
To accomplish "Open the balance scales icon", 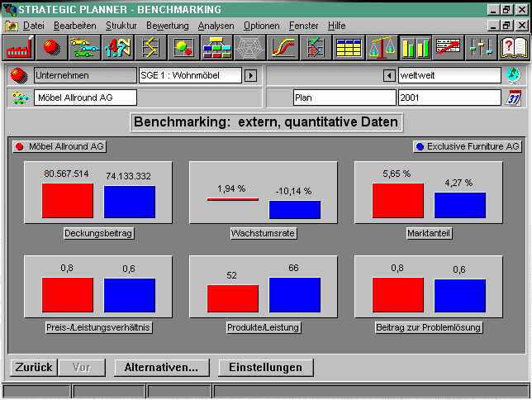I will pos(382,47).
